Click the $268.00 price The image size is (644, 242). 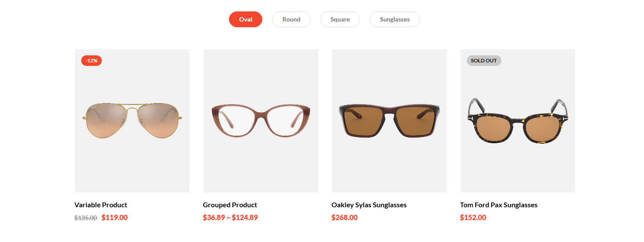[x=344, y=217]
